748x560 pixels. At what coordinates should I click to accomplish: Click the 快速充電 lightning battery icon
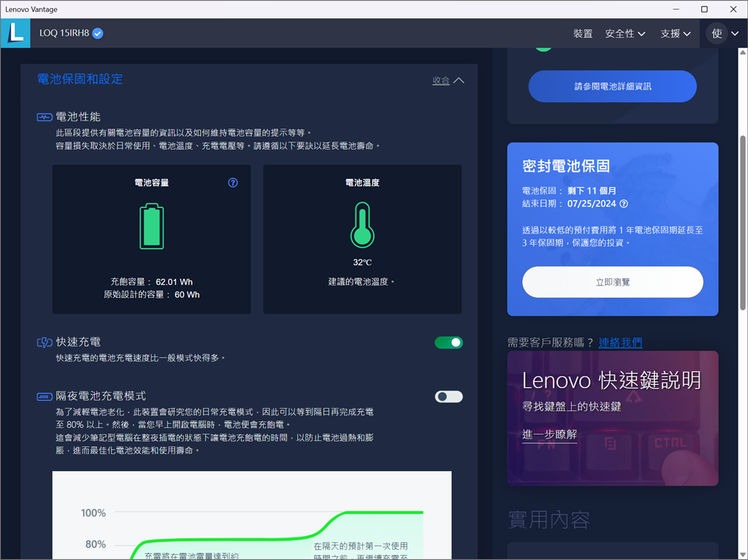pos(45,342)
